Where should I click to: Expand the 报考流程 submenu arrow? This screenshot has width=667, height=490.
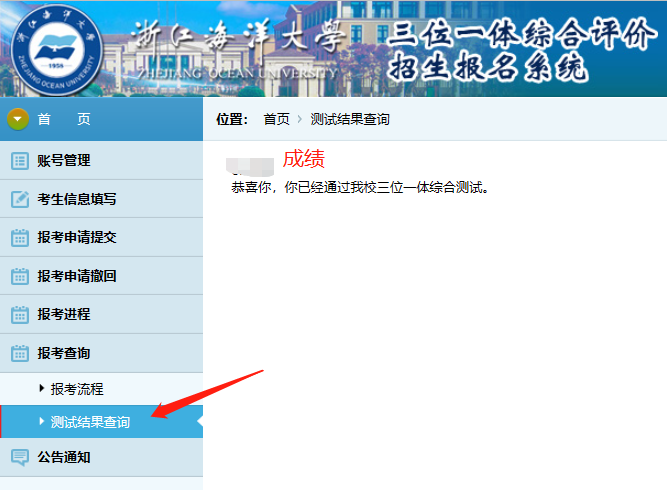(x=41, y=389)
